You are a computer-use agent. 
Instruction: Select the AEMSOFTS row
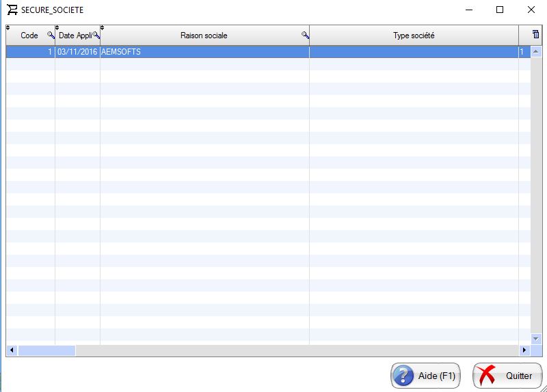tap(204, 52)
